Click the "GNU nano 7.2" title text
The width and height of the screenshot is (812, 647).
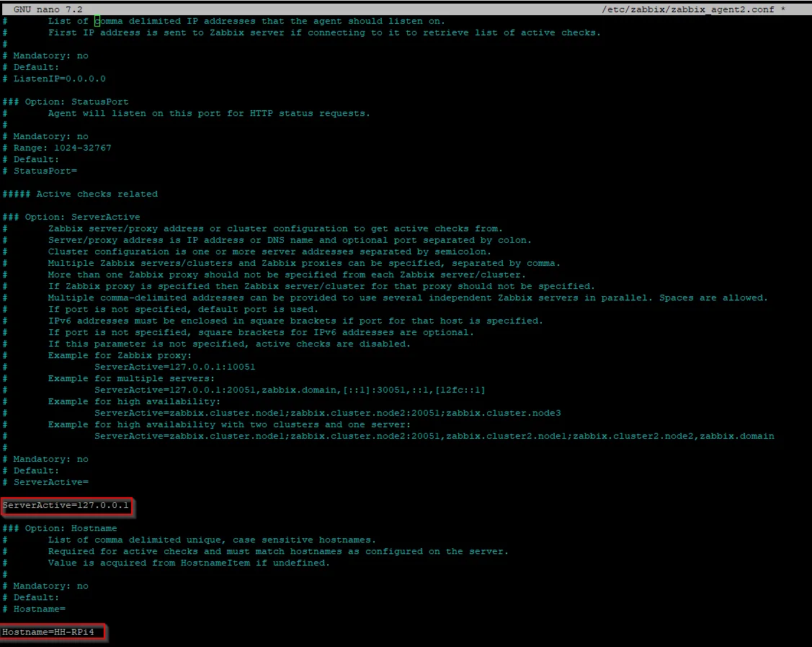pyautogui.click(x=48, y=9)
